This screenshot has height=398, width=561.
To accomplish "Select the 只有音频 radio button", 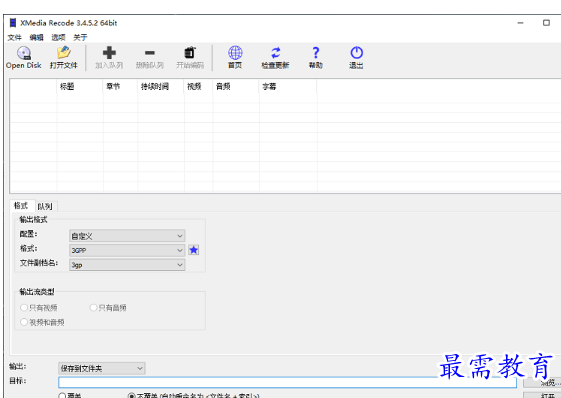I will point(93,307).
